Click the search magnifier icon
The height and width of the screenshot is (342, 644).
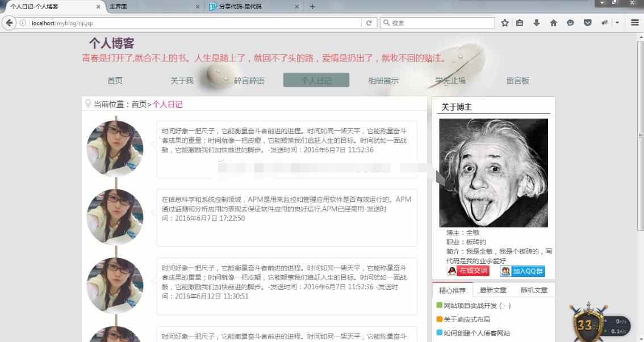click(x=386, y=23)
